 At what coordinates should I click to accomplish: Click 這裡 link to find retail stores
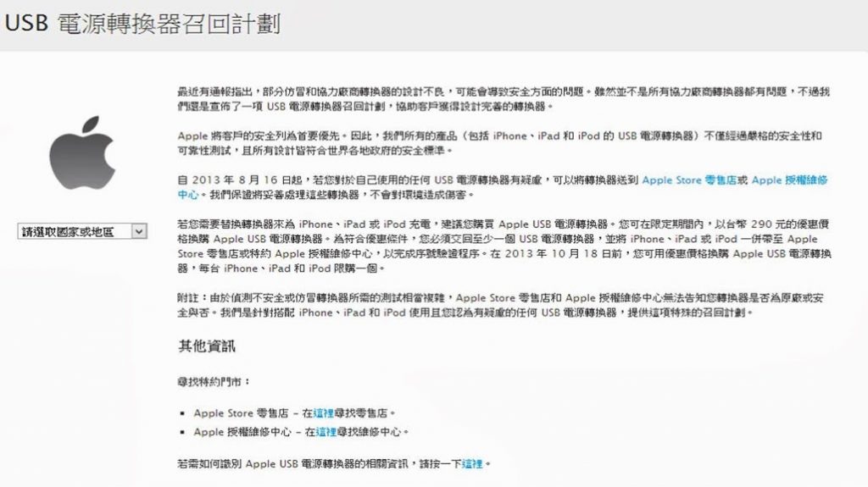323,412
